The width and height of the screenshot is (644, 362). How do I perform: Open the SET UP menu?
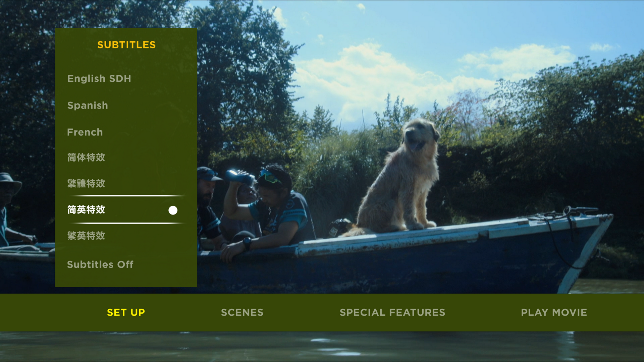(x=126, y=312)
